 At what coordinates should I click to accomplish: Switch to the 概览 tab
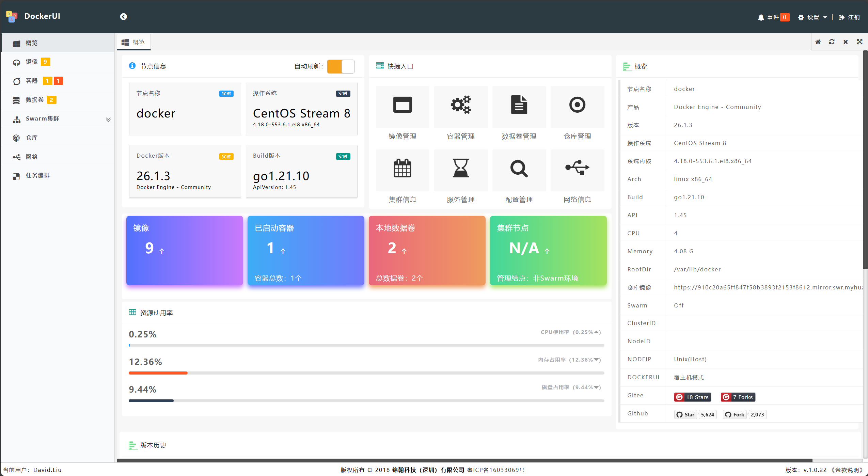[134, 42]
